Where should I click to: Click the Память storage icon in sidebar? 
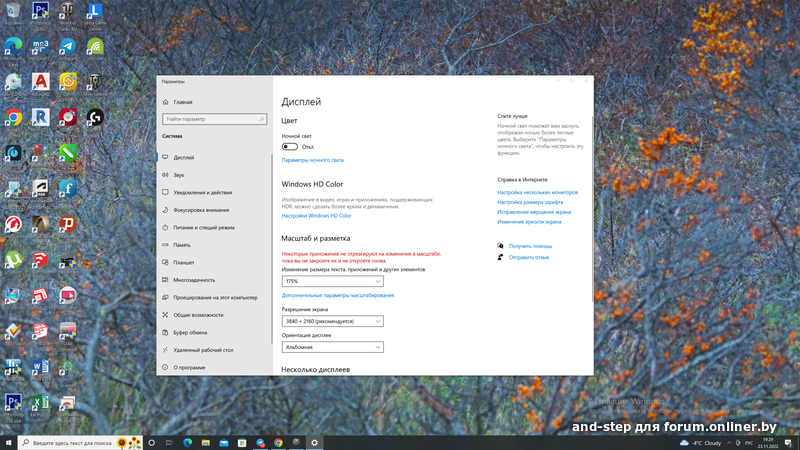click(x=164, y=245)
